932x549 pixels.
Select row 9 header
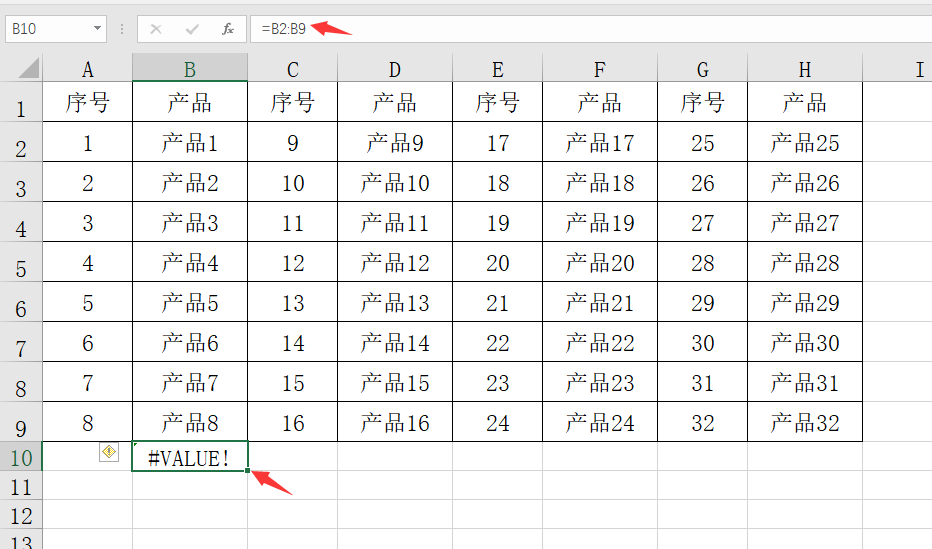(21, 422)
